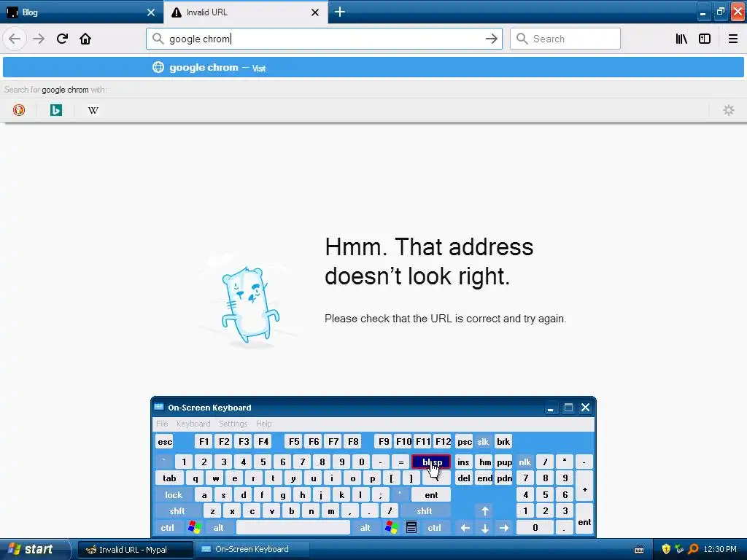Go back with the browser back arrow

click(x=15, y=39)
